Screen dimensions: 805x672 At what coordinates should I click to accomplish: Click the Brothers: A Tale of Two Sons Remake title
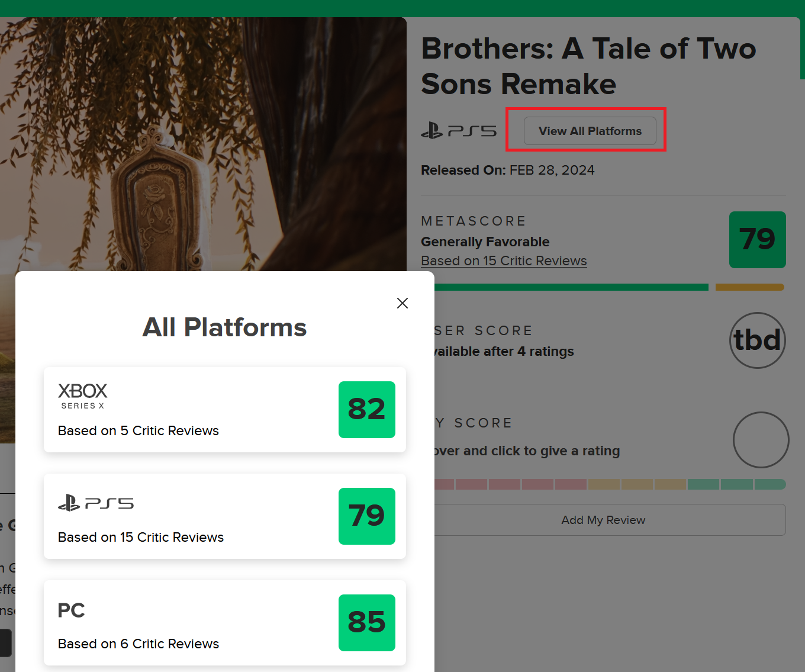pos(588,66)
